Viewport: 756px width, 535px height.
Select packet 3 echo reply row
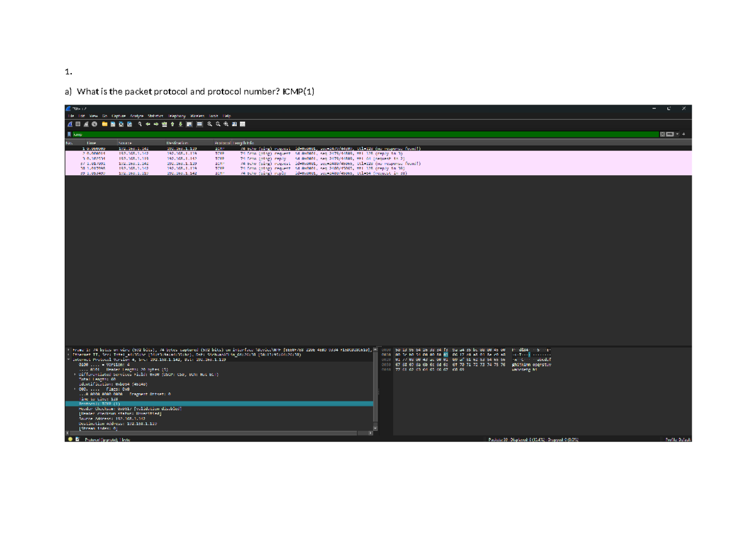click(378, 159)
